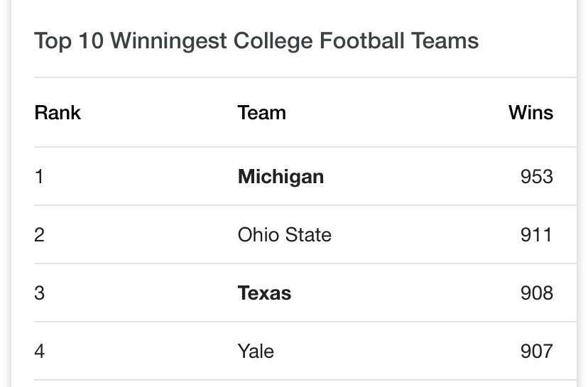The image size is (588, 387).
Task: Select the Rank column header
Action: click(x=58, y=112)
